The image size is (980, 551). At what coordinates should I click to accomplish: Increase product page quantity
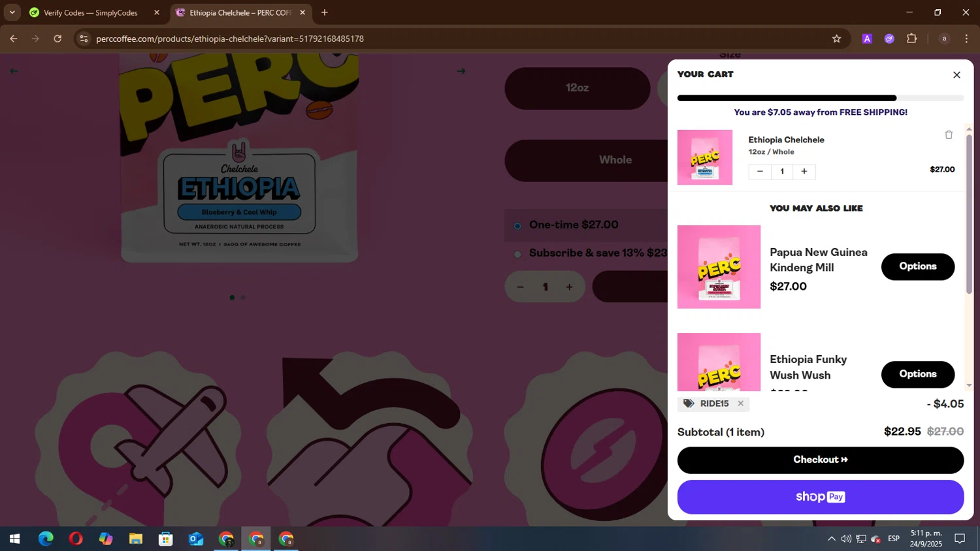click(x=570, y=287)
